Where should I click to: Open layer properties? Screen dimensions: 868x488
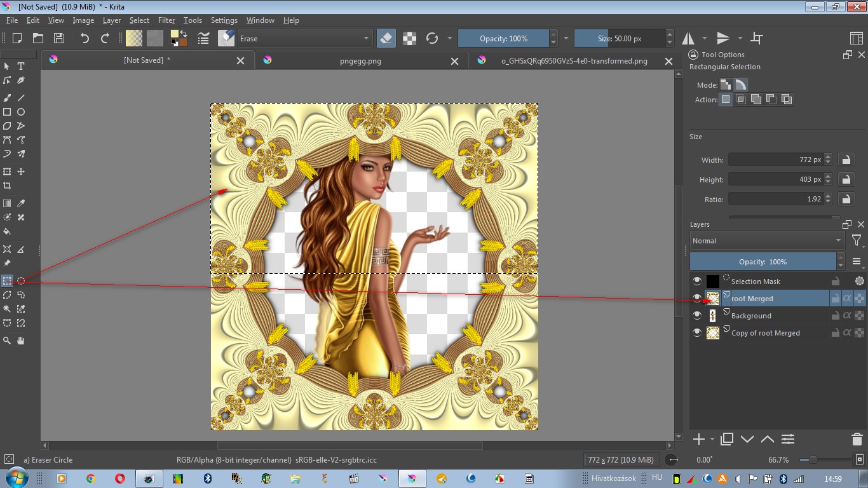788,439
